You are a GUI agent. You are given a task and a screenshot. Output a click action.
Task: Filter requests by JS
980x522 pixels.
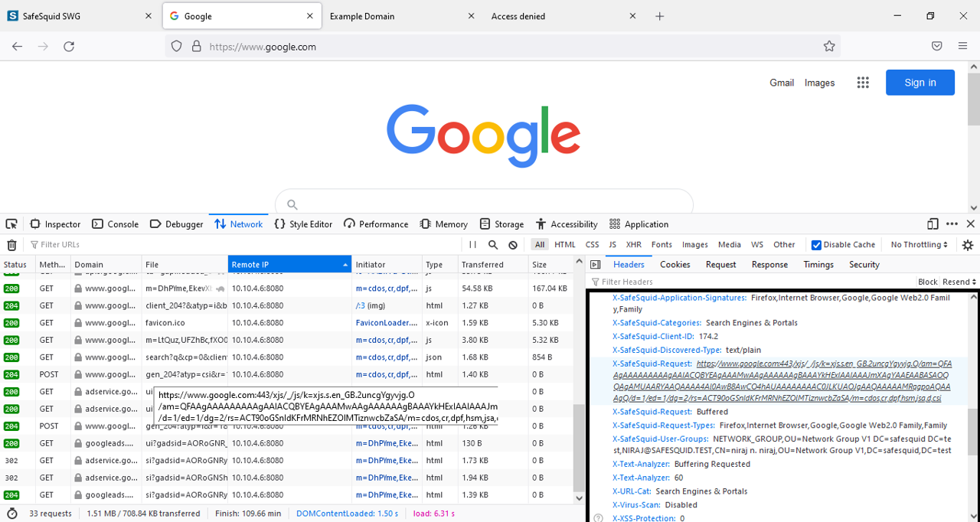(612, 245)
